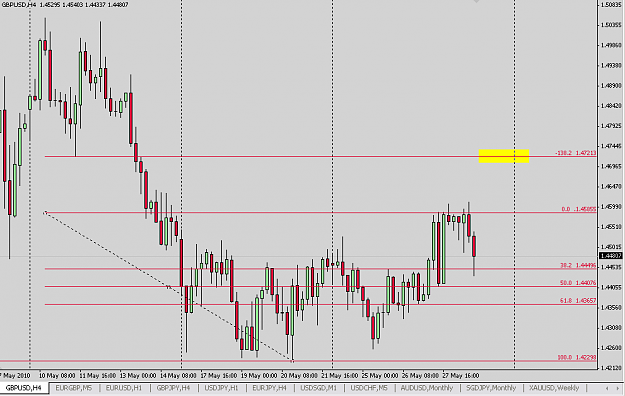Select the yellow highlighted rectangle object
The image size is (625, 396).
(504, 156)
